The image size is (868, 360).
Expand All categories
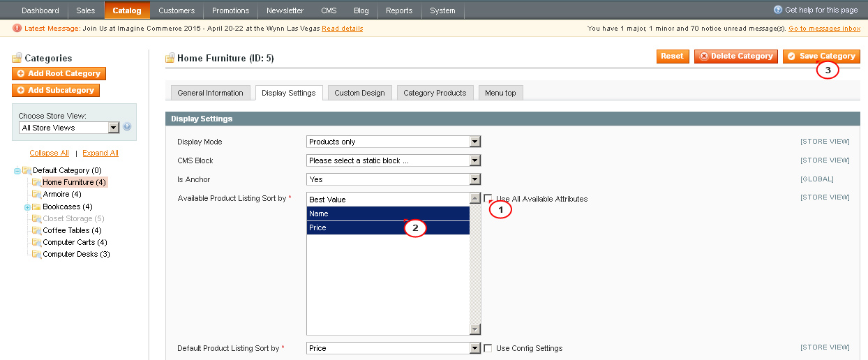(100, 153)
